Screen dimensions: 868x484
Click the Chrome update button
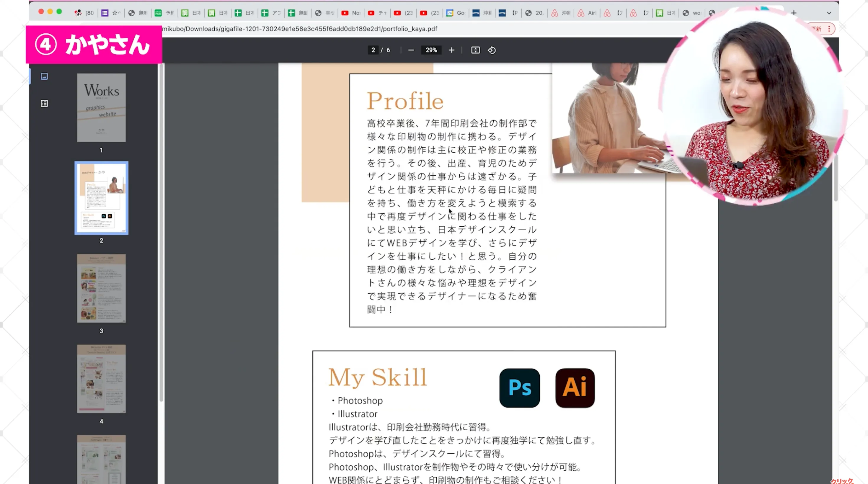(817, 29)
